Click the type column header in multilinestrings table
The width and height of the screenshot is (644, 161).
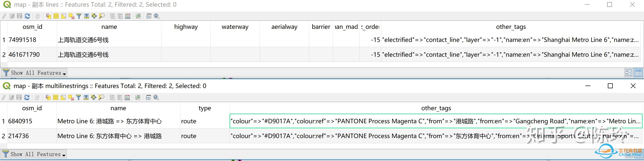tap(204, 108)
